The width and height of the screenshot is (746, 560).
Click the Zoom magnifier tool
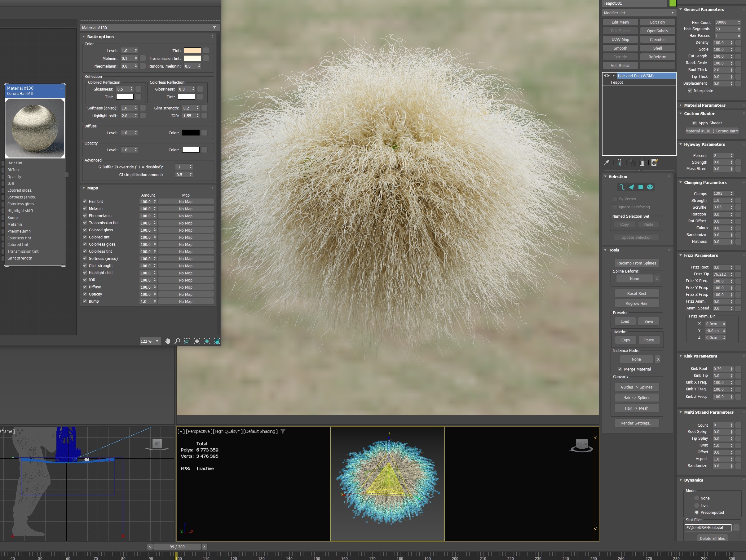(177, 341)
